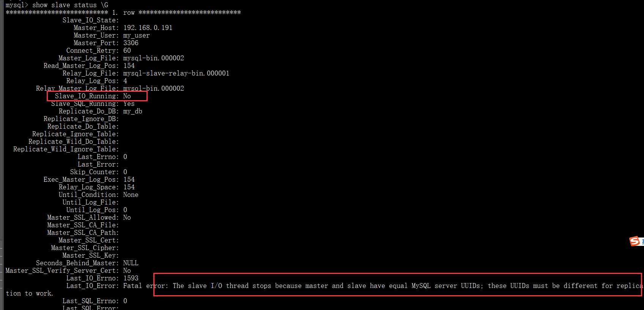Click the wrapped 'tion to work.' text
Screen dimensions: 644x310
click(x=29, y=293)
